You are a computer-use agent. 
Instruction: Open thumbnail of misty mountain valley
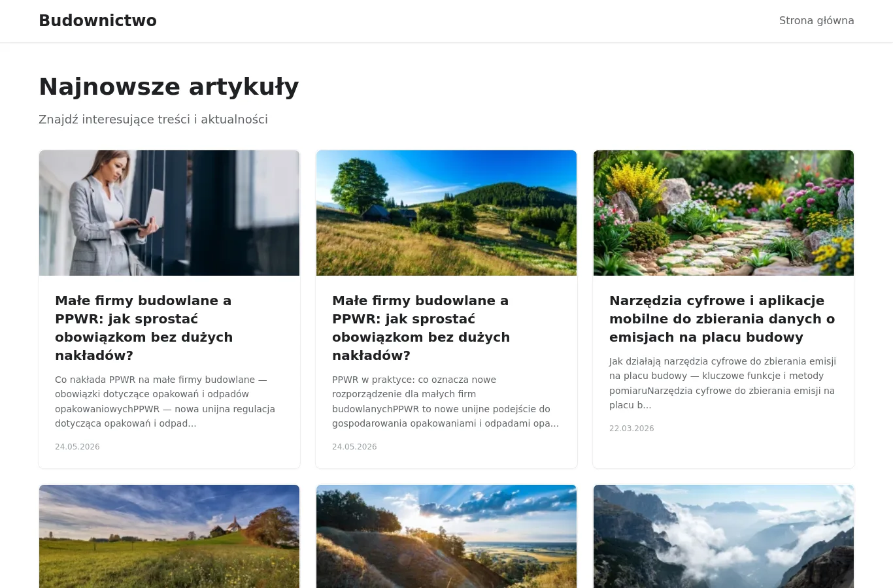[724, 536]
